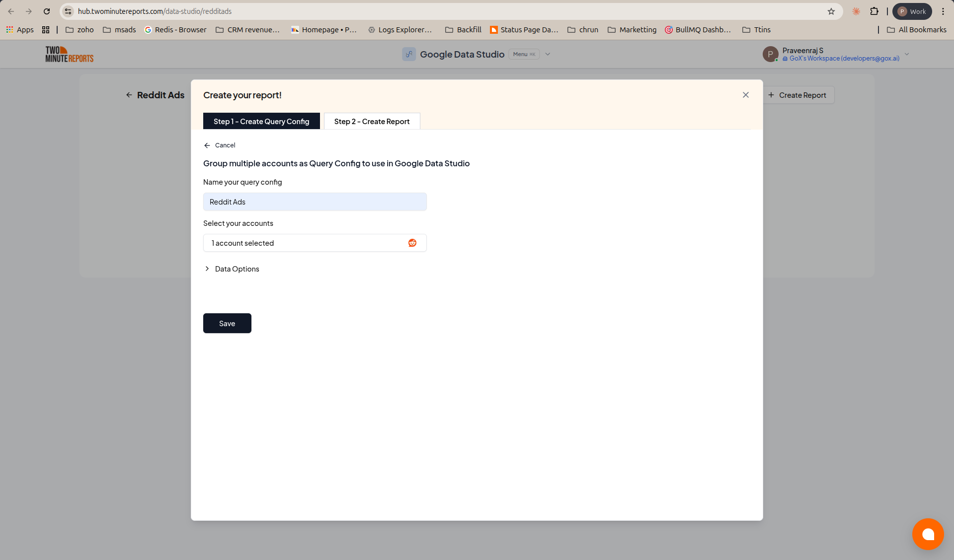This screenshot has width=954, height=560.
Task: Click the Two Minute Reports logo
Action: (70, 54)
